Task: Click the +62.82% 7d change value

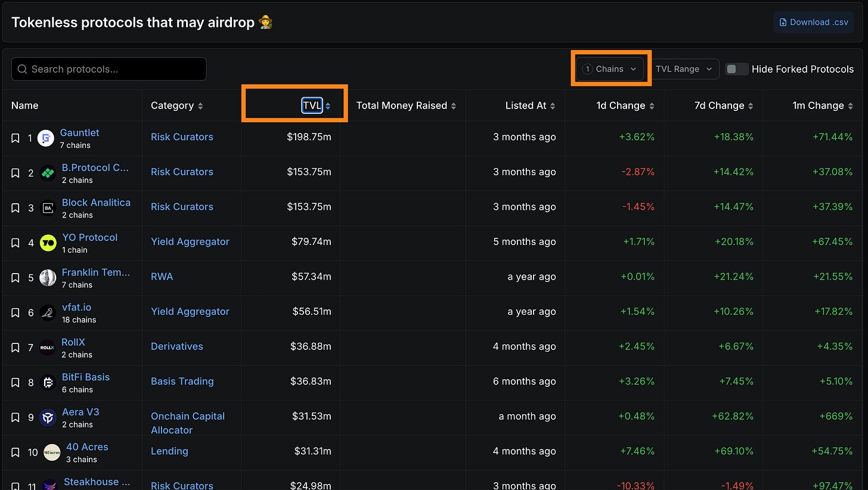Action: (733, 416)
